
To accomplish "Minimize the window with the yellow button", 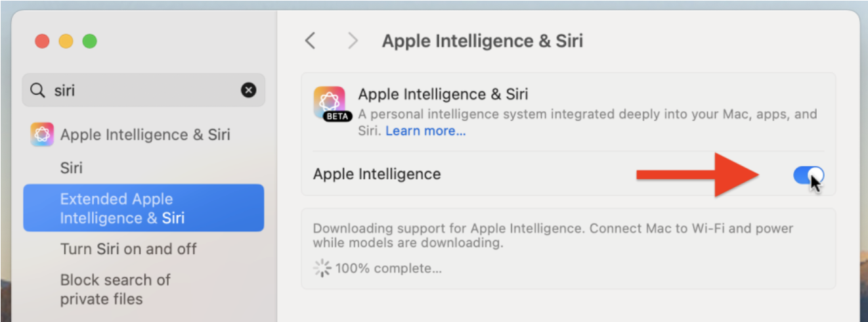I will 66,41.
